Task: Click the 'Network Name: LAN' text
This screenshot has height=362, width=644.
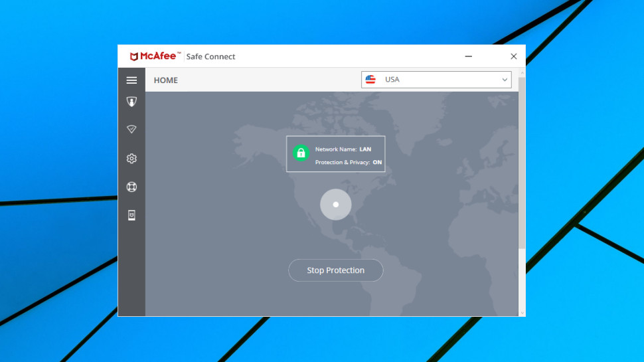Action: [x=343, y=149]
